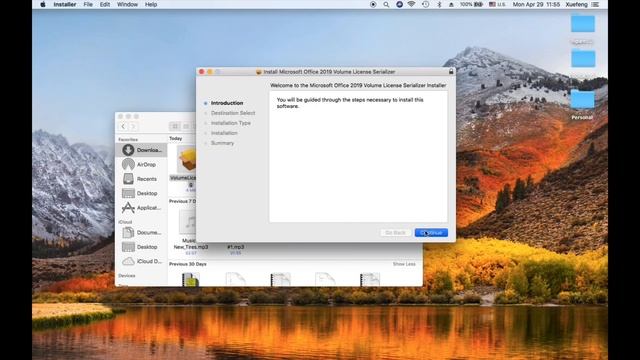Viewport: 640px width, 360px height.
Task: Click the lock icon in installer title bar
Action: tap(451, 71)
